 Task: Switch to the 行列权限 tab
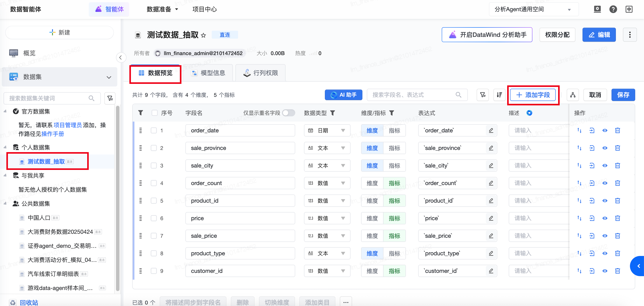[260, 73]
